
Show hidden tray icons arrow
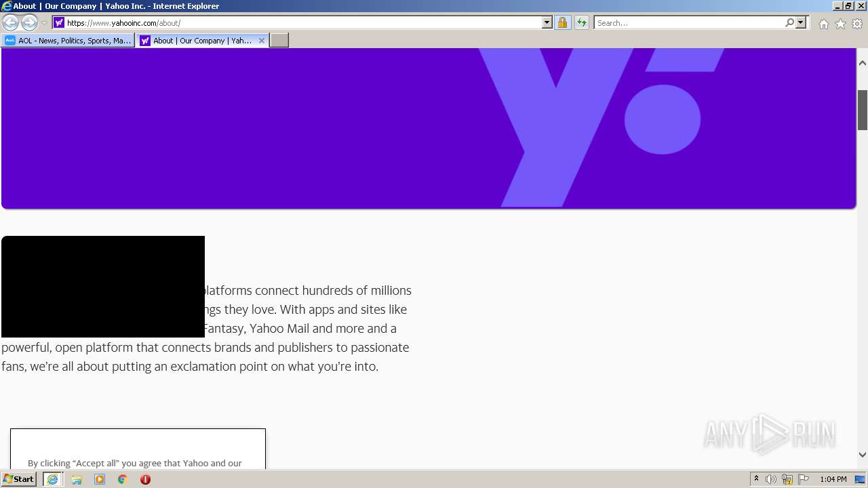(756, 479)
